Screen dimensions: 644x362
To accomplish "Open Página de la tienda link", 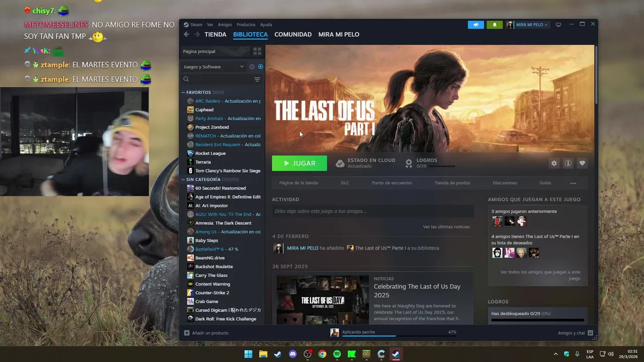I will click(299, 183).
